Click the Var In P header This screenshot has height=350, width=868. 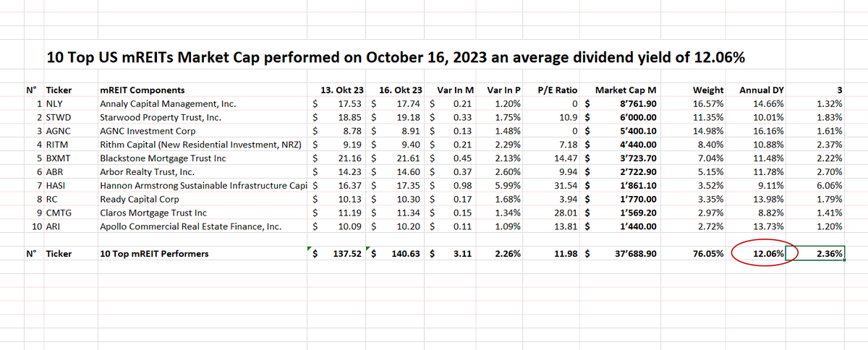tap(504, 90)
